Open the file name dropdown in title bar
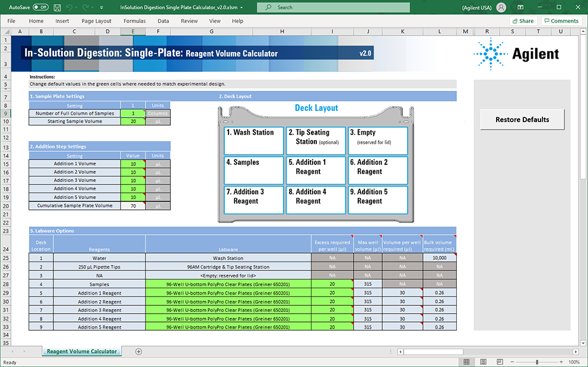588x367 pixels. coord(241,8)
